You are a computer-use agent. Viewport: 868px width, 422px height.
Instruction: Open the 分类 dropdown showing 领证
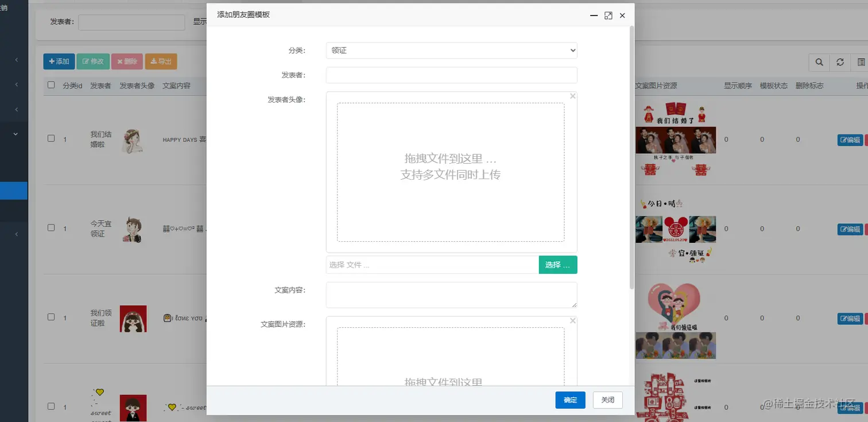[451, 51]
